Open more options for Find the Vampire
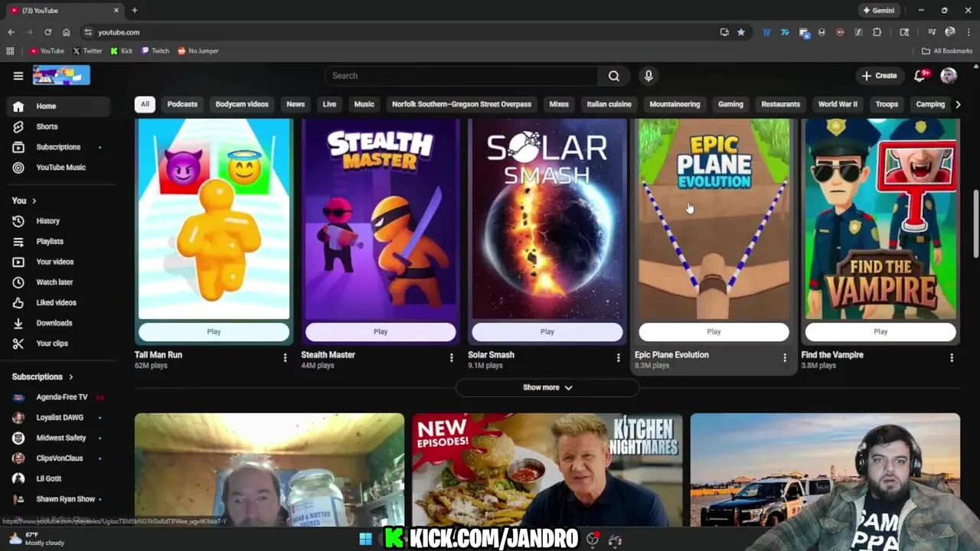Viewport: 980px width, 551px height. tap(951, 357)
